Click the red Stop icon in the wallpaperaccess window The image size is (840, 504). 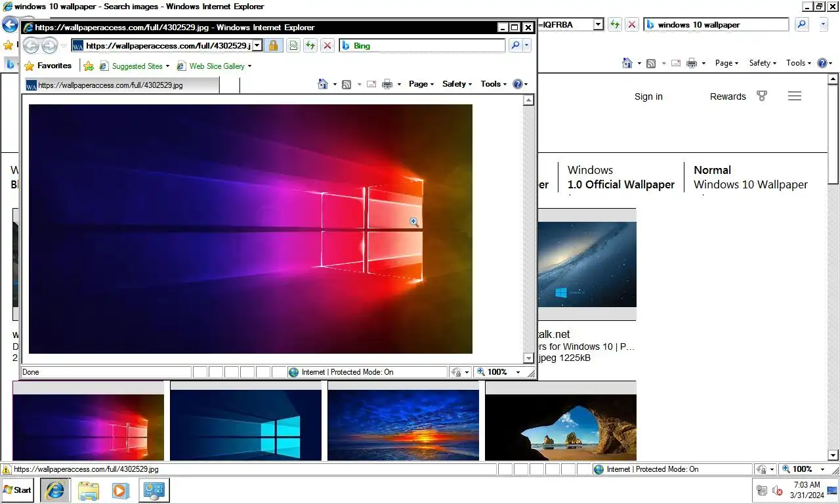(x=327, y=45)
